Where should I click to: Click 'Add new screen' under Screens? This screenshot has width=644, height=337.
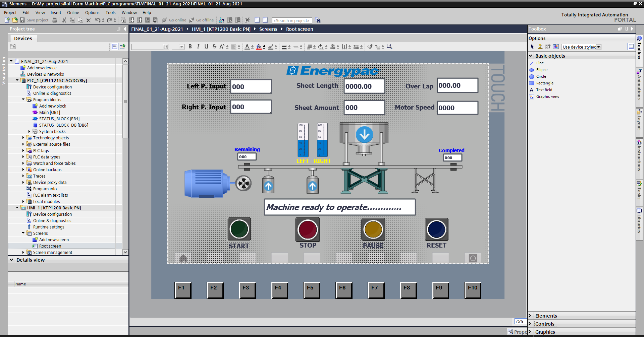coord(54,240)
